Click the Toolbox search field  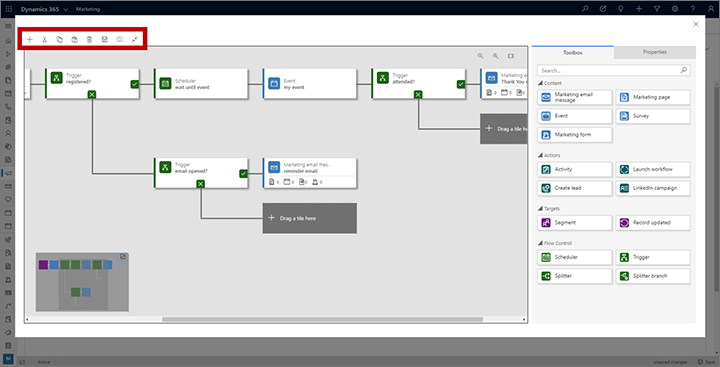coord(613,70)
